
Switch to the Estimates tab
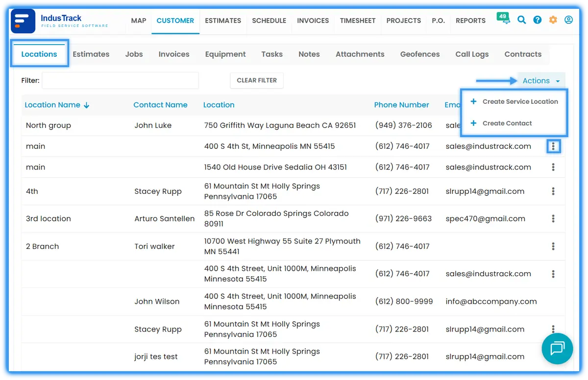[x=91, y=54]
